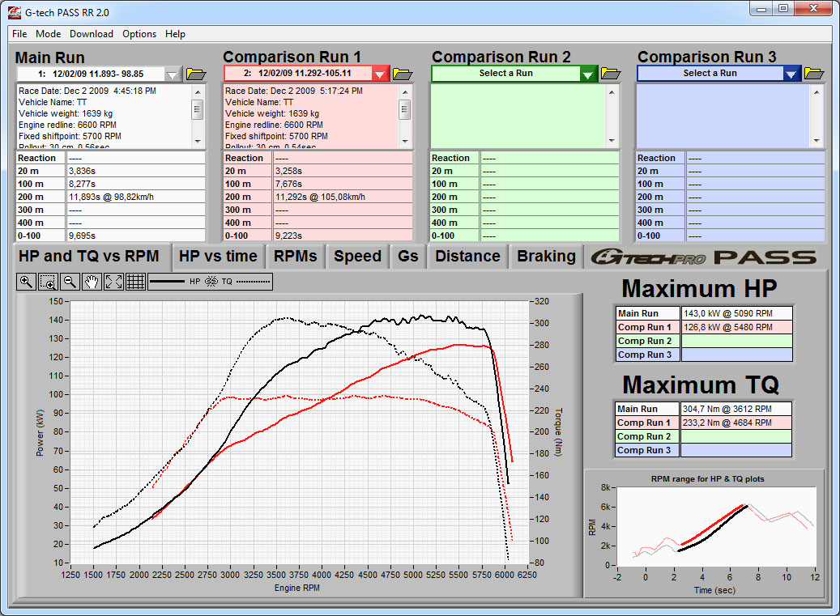The image size is (840, 616).
Task: Open the Speed graph tab
Action: pos(357,257)
